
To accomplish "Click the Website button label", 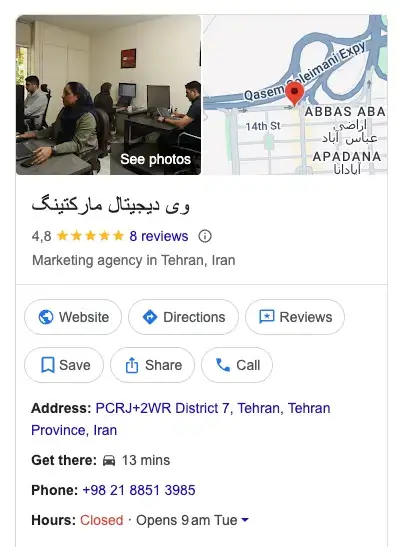I will 84,317.
